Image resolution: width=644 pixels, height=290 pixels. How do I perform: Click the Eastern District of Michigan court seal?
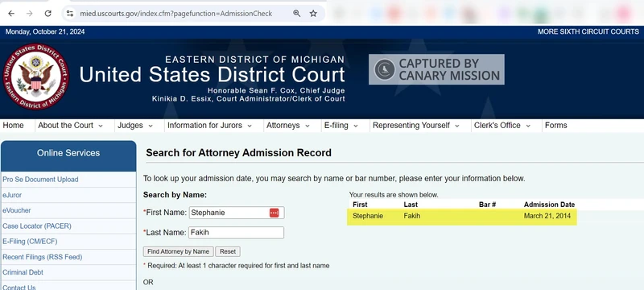(x=35, y=77)
